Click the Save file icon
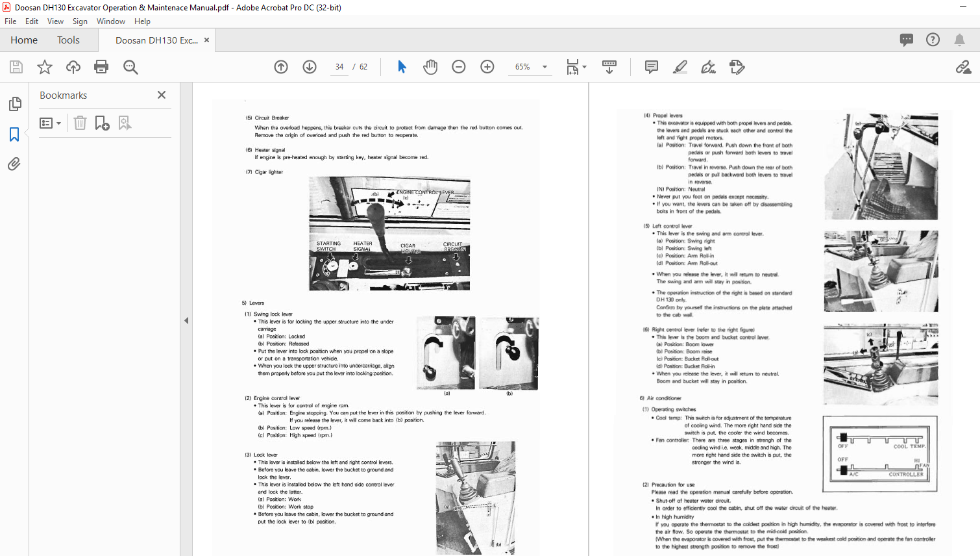The width and height of the screenshot is (980, 556). (16, 67)
